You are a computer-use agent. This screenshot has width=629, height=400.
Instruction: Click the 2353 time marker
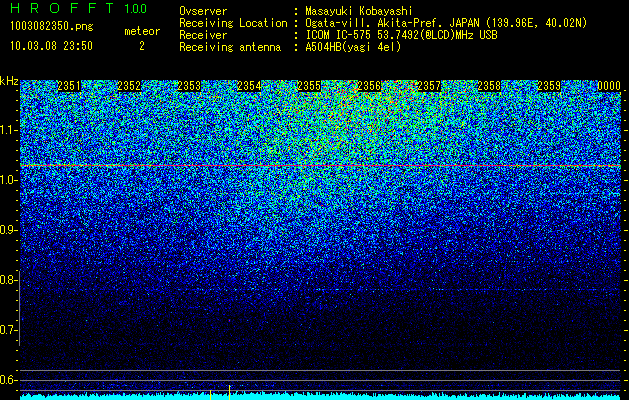pyautogui.click(x=189, y=86)
